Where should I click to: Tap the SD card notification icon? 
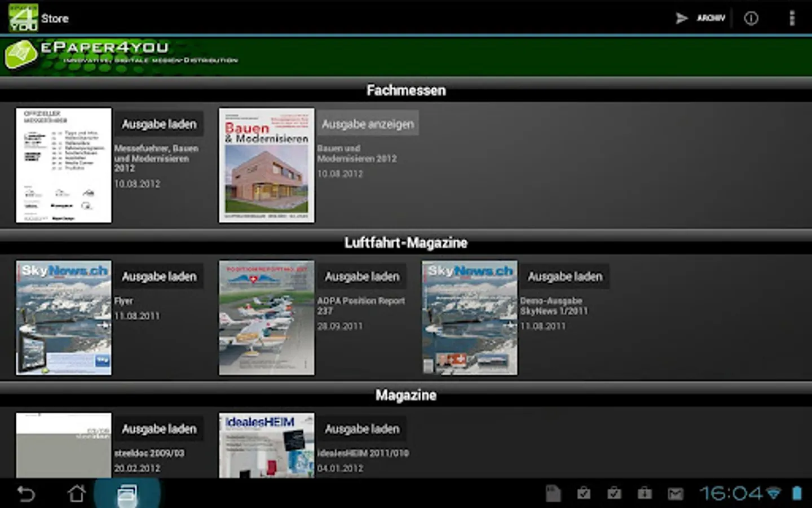point(553,494)
